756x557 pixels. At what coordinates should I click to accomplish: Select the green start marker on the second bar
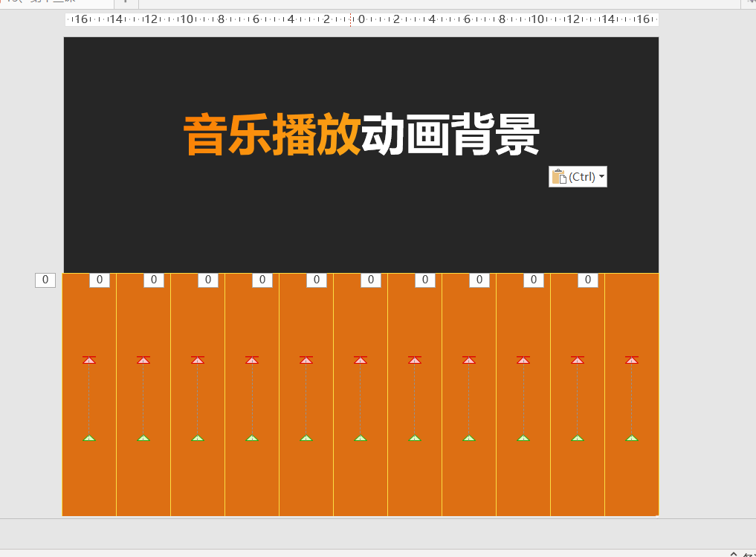[143, 438]
